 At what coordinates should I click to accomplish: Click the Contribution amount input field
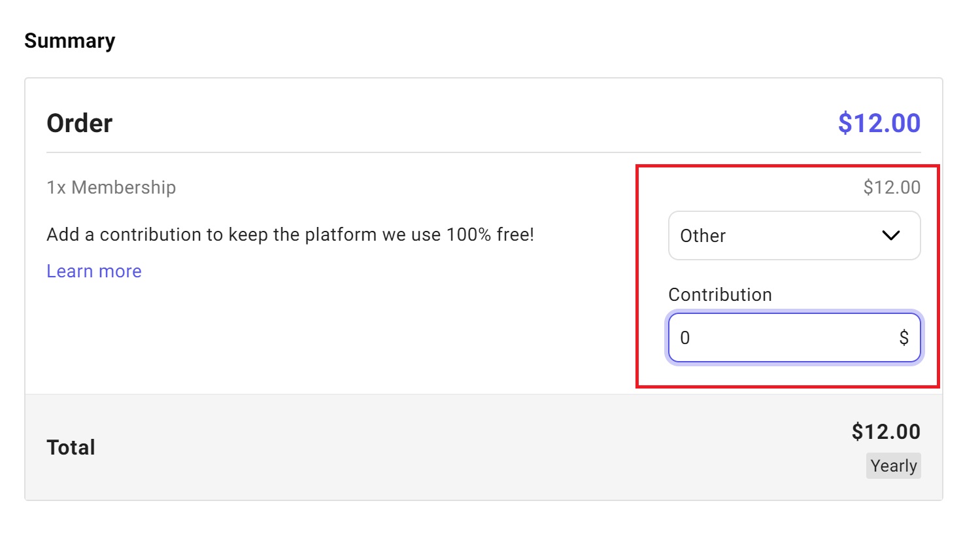785,338
